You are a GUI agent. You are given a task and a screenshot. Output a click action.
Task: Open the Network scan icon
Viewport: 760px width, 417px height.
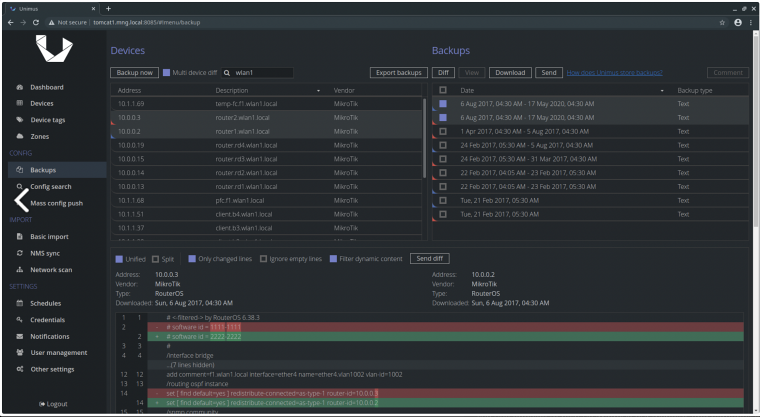point(20,270)
